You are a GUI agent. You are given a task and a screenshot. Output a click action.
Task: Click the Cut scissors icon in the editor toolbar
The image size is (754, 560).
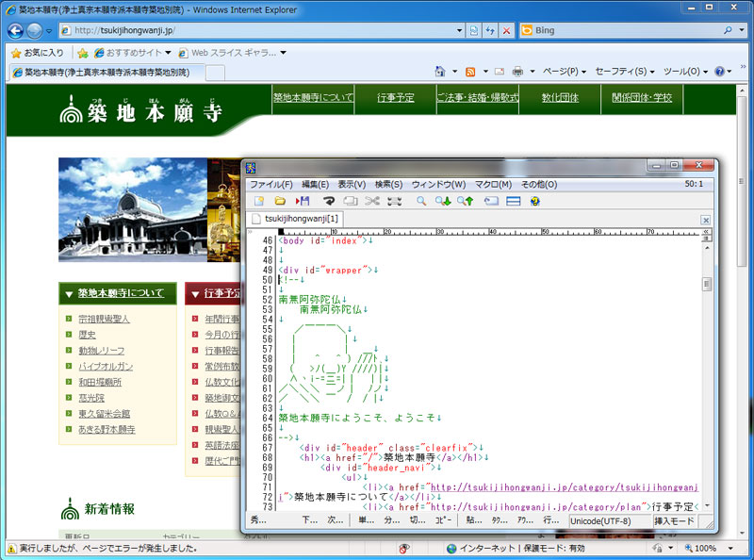click(x=372, y=201)
